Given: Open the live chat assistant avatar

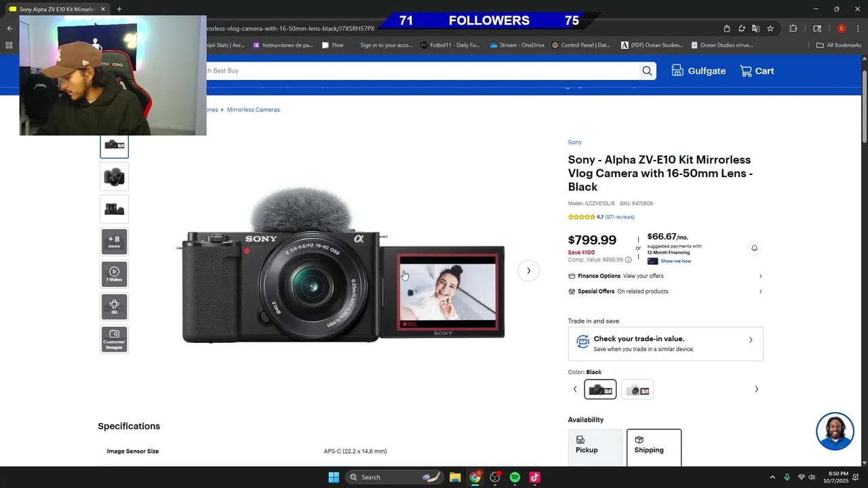Looking at the screenshot, I should point(835,431).
